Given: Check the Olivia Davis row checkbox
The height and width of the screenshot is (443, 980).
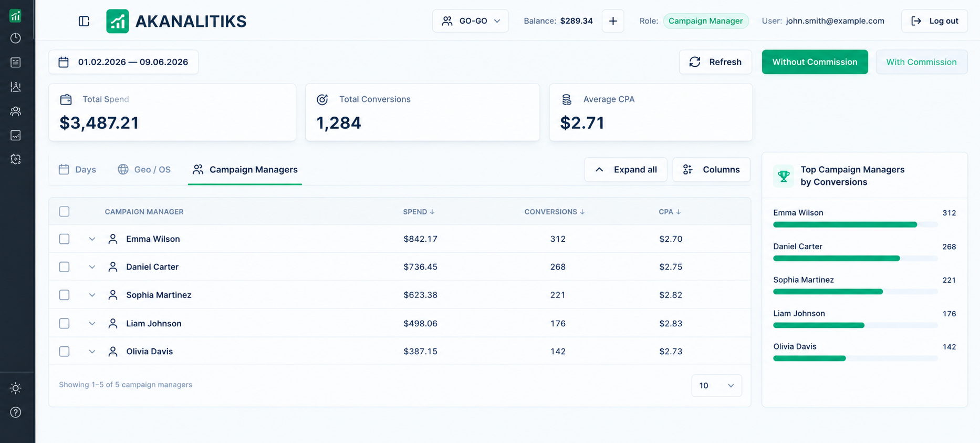Looking at the screenshot, I should [65, 352].
